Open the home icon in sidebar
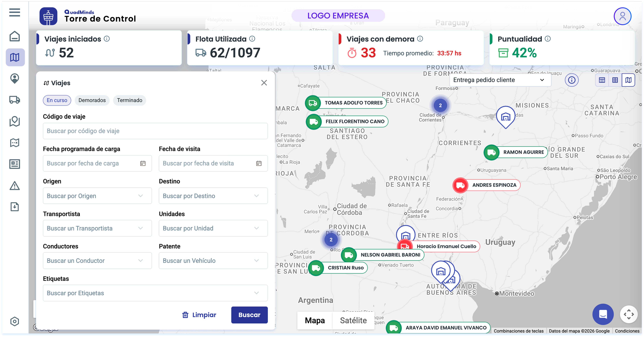Viewport: 644px width, 337px height. point(14,36)
